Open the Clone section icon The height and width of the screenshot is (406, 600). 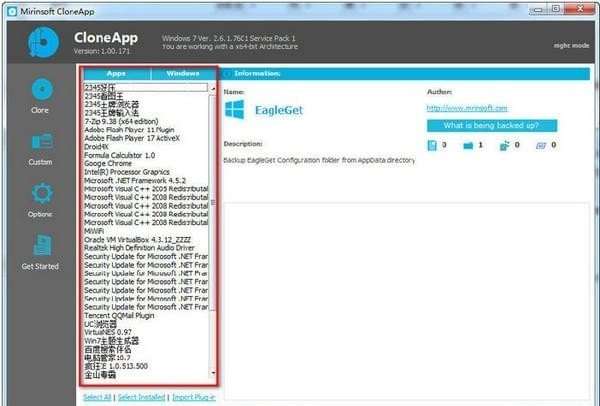(x=42, y=89)
